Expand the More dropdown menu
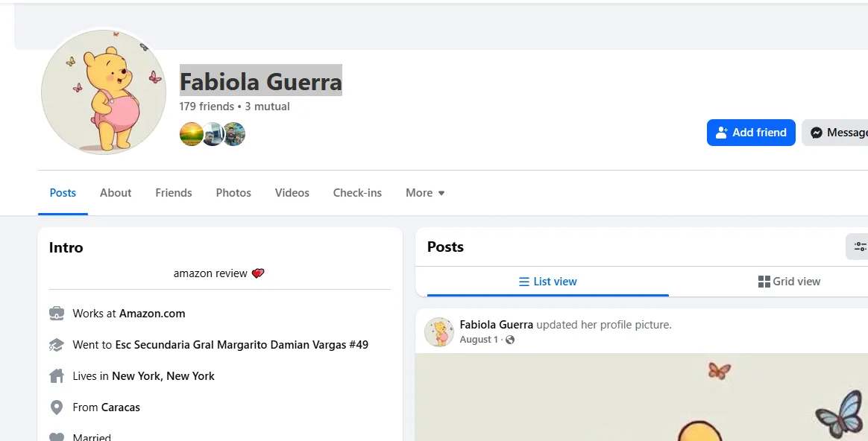The width and height of the screenshot is (868, 441). 424,192
